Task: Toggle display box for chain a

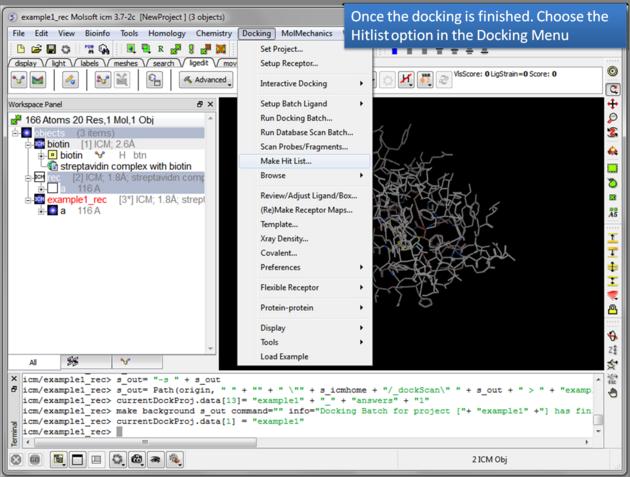Action: (52, 211)
